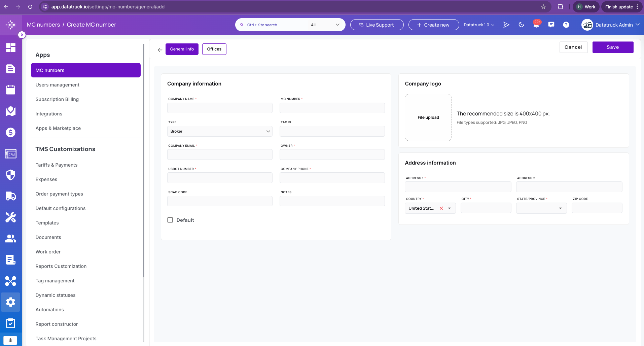Click the back arrow beside General info

[x=160, y=49]
